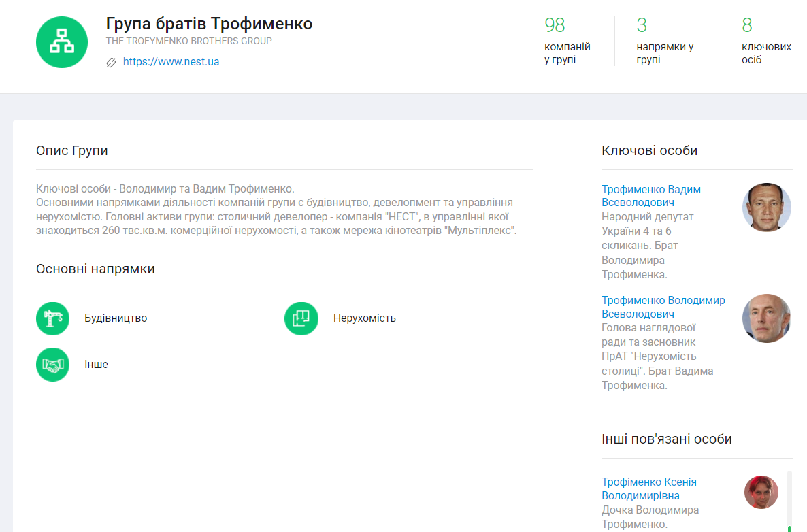
Task: Open the https://www.nest.ua website link
Action: tap(171, 62)
